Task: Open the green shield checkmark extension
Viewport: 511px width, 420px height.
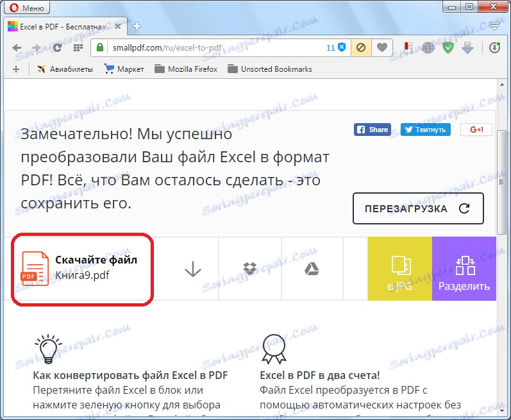Action: (448, 48)
